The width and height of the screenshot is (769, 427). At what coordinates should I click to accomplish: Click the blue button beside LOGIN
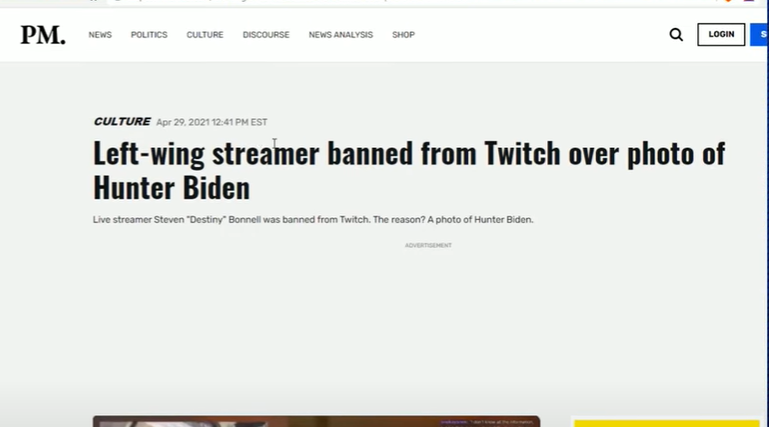click(x=758, y=34)
